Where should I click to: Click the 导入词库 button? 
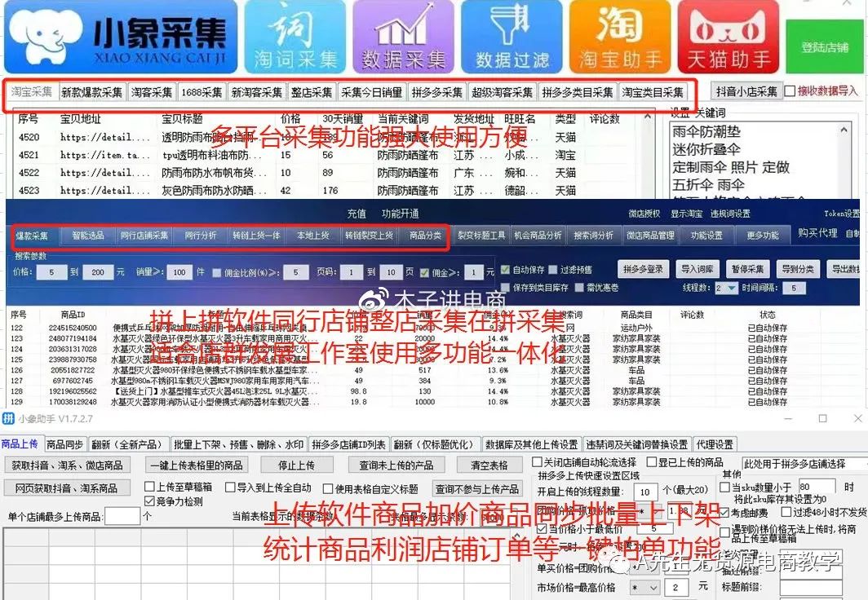(697, 269)
